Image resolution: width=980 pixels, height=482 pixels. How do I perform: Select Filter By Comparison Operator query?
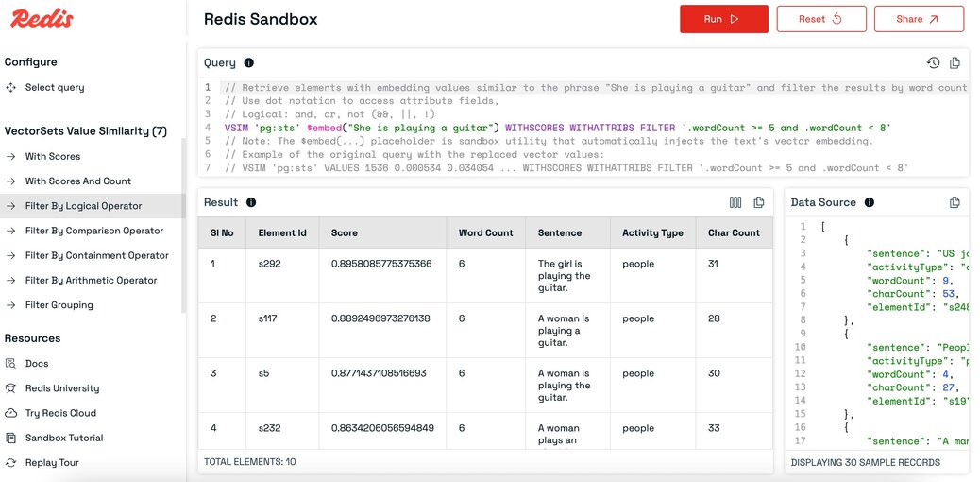93,231
